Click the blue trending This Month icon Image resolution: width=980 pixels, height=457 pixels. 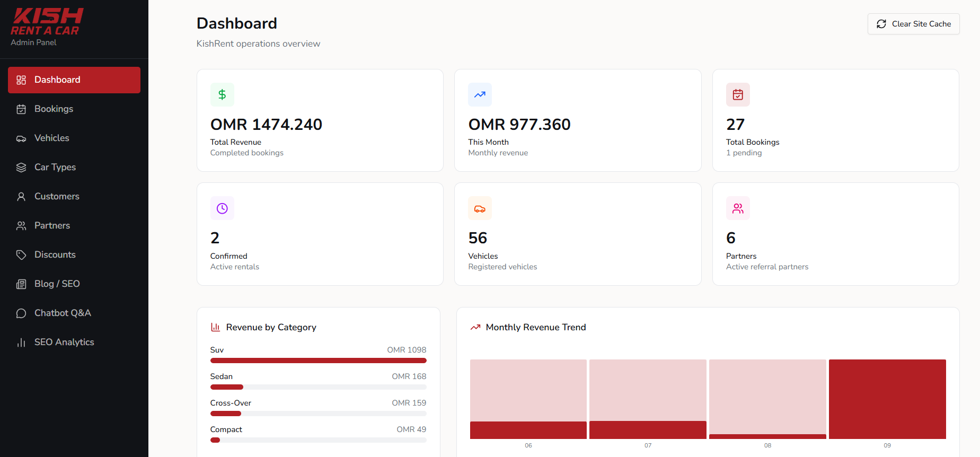click(x=480, y=94)
